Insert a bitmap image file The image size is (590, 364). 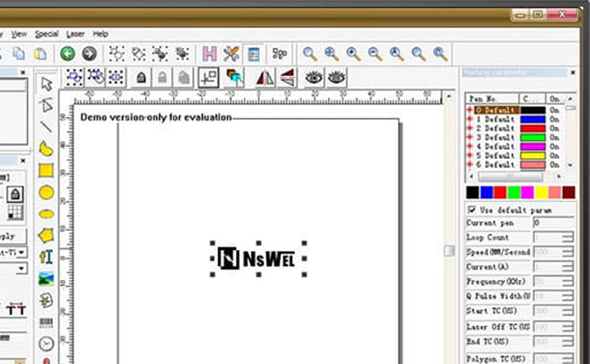click(x=46, y=279)
